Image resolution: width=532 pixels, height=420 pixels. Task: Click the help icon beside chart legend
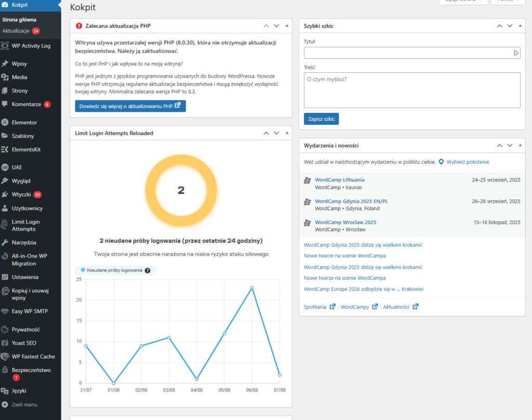point(148,270)
